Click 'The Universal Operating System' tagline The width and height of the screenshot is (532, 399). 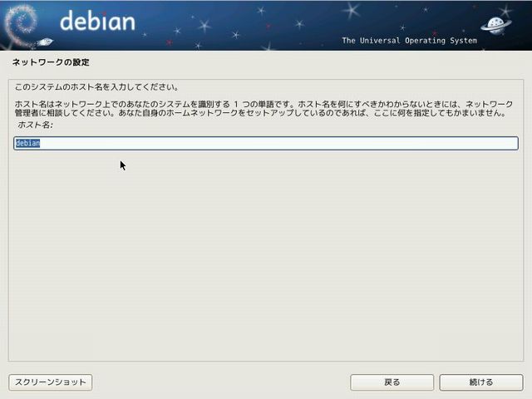click(408, 41)
